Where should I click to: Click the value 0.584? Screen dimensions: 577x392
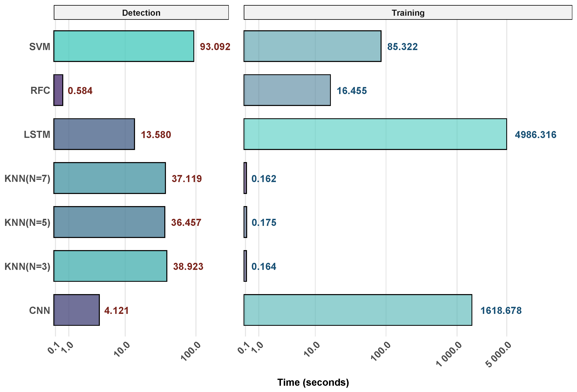point(80,91)
